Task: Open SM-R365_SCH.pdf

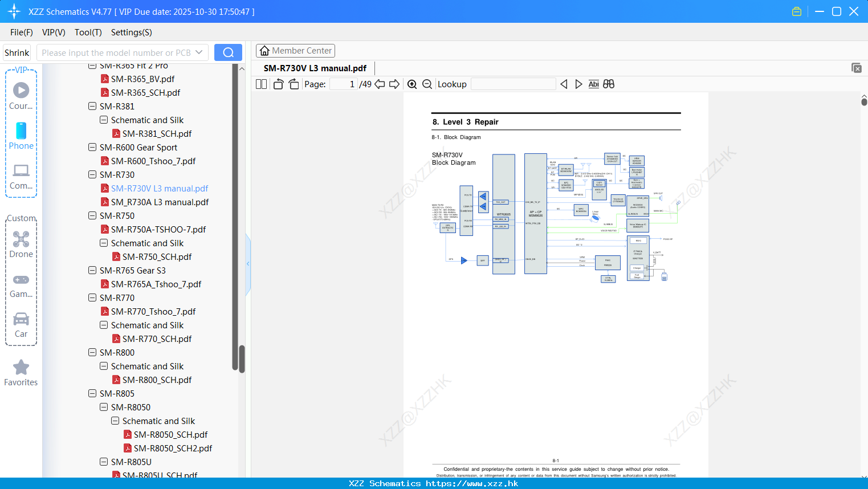Action: point(145,92)
